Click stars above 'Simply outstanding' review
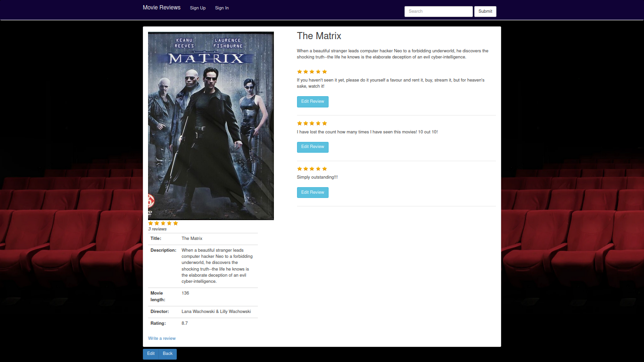Image resolution: width=644 pixels, height=362 pixels. (x=312, y=169)
